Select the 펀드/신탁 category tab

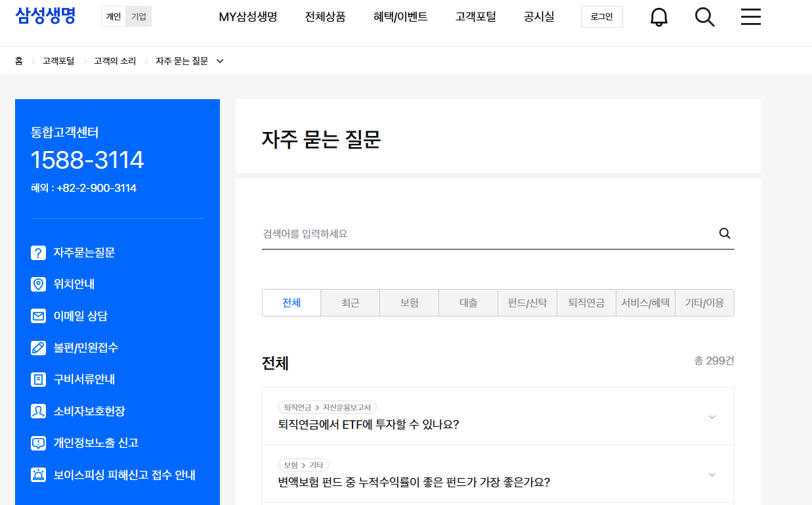click(528, 303)
